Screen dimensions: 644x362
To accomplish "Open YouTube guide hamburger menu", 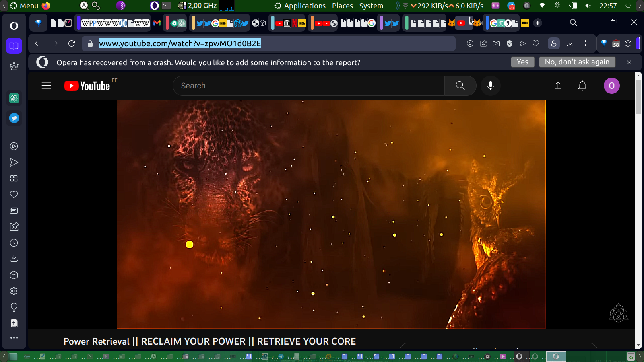I will [46, 86].
